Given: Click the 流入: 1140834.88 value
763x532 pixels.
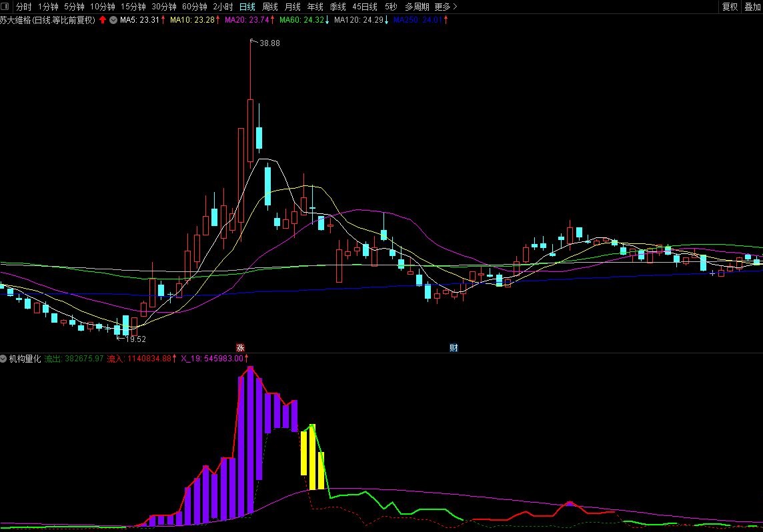Looking at the screenshot, I should click(x=139, y=359).
